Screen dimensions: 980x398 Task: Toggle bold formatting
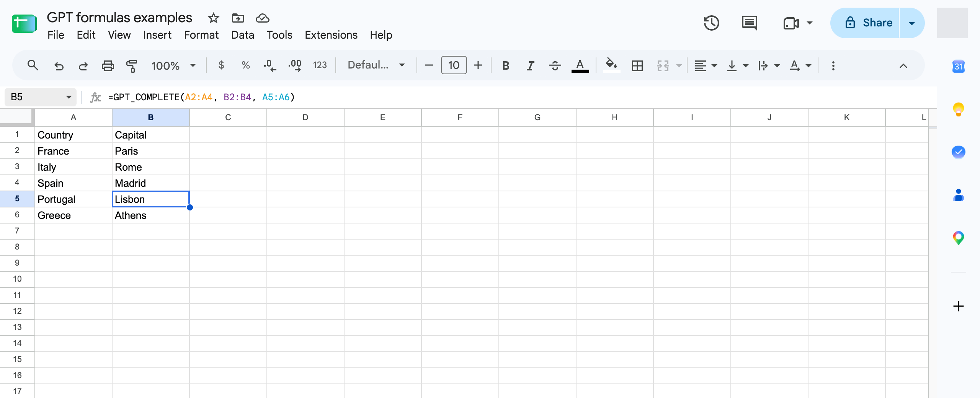point(506,66)
